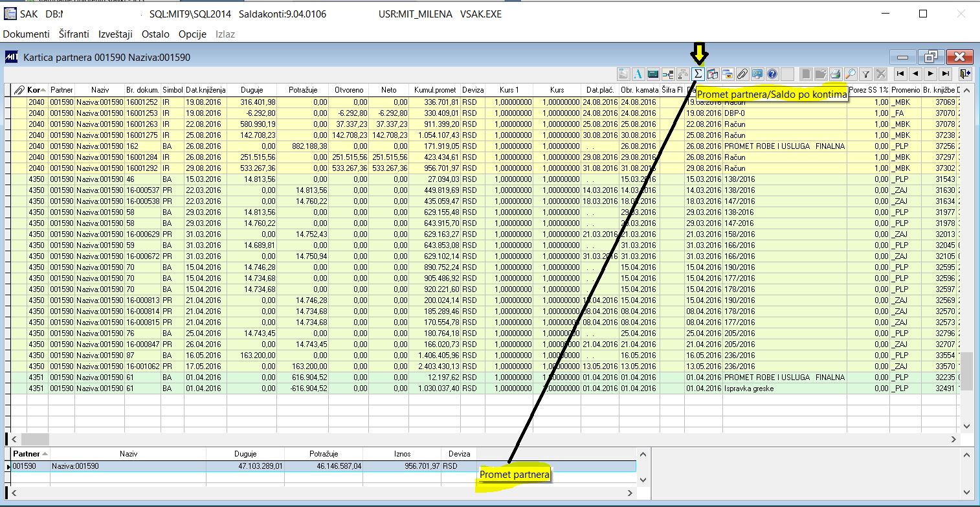The height and width of the screenshot is (507, 980).
Task: Click the greyed new document icon
Action: coord(806,74)
